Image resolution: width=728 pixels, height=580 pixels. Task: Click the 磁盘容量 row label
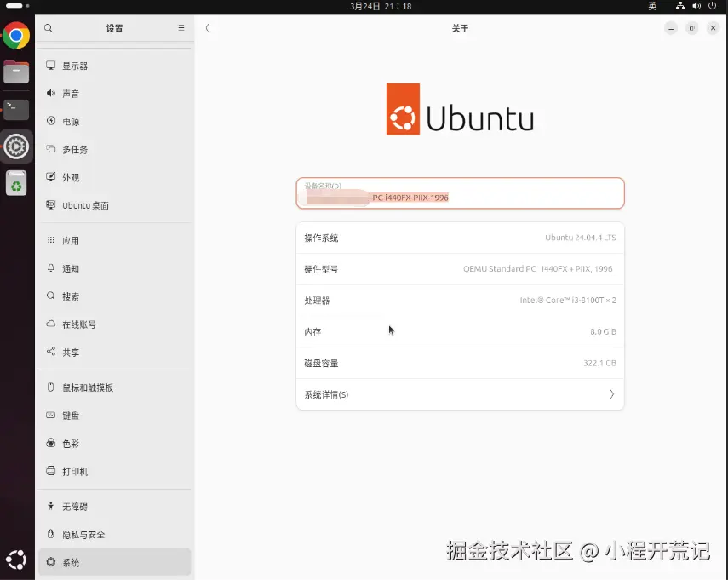click(321, 363)
